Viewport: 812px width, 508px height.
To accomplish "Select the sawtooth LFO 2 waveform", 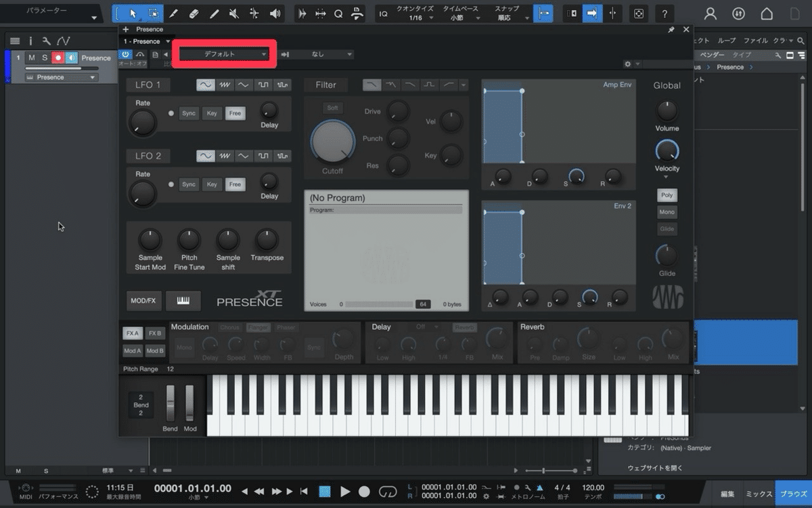I will (225, 156).
